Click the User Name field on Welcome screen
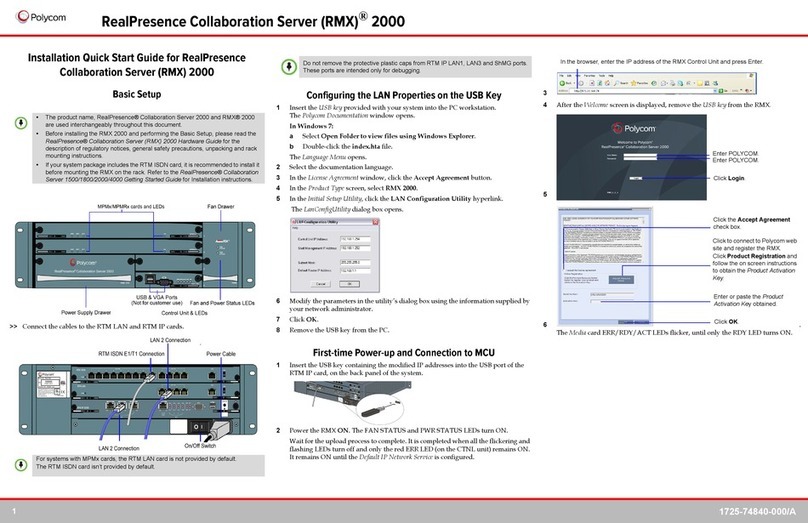 pyautogui.click(x=641, y=155)
